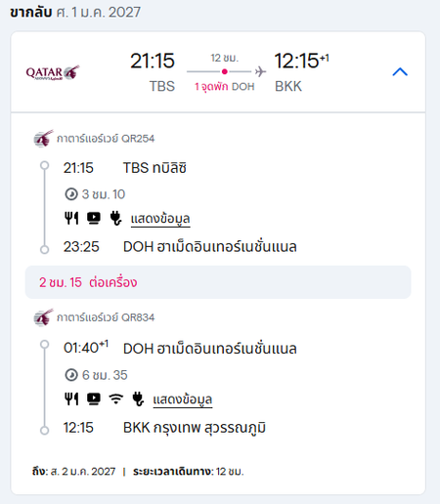Open แสดงข้อมูล link for QR254 segment
440x504 pixels.
coord(160,219)
